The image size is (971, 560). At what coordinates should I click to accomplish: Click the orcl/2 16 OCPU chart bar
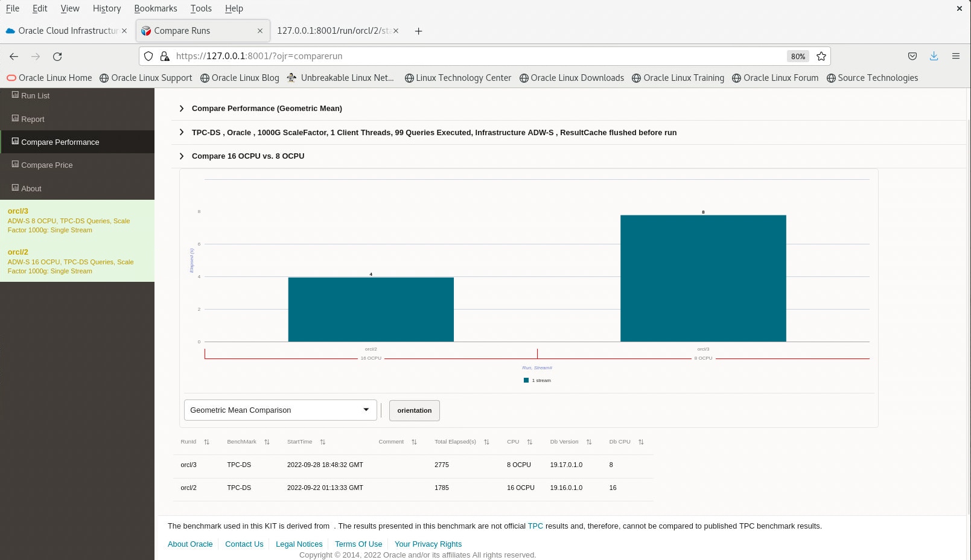click(371, 310)
